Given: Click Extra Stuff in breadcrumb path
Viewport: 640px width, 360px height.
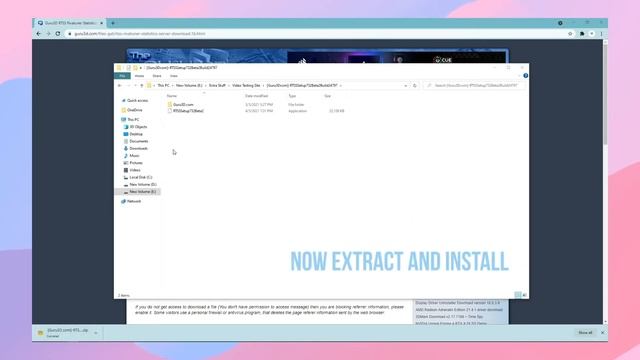Looking at the screenshot, I should click(x=217, y=86).
